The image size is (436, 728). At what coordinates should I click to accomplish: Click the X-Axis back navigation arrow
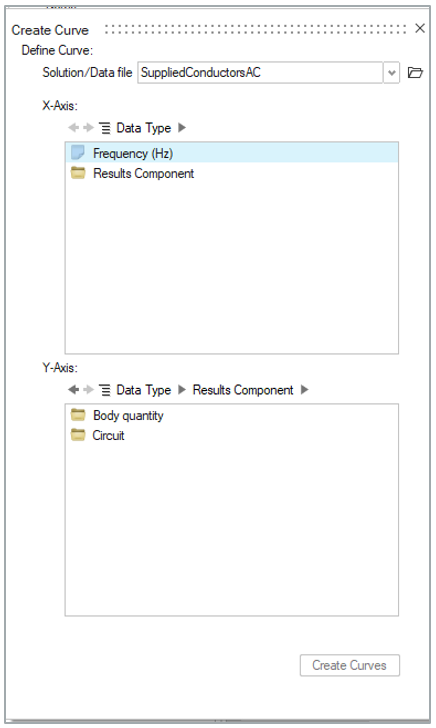coord(73,128)
